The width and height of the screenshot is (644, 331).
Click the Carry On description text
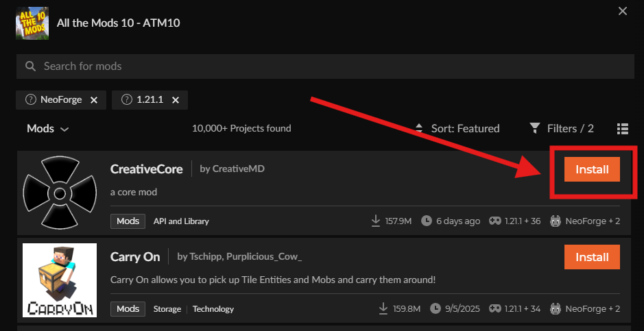coord(273,280)
